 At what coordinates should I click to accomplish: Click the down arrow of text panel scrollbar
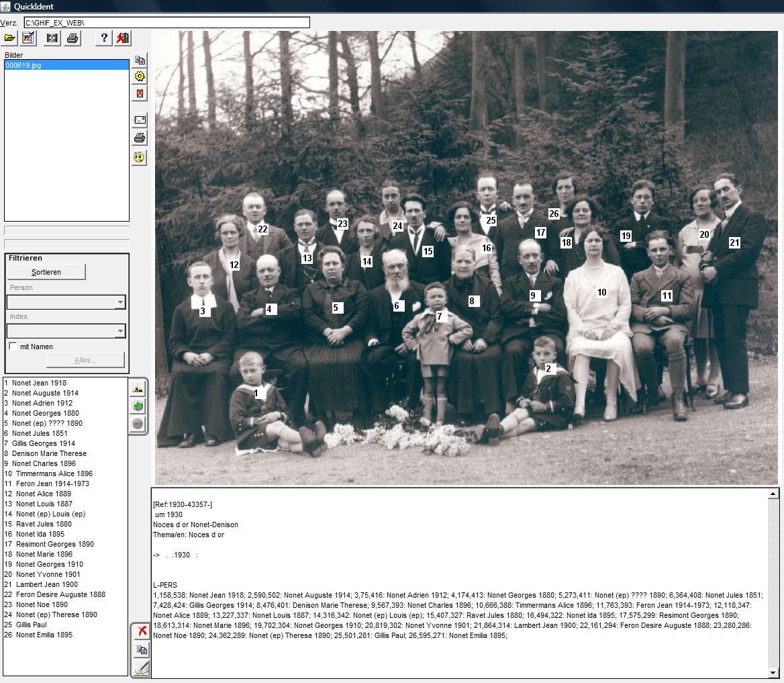(x=773, y=672)
